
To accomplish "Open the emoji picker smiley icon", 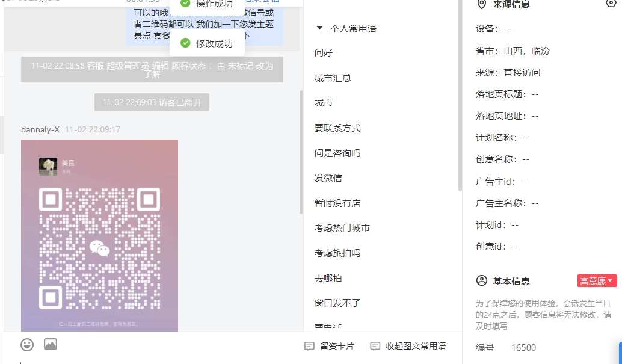I will click(27, 345).
